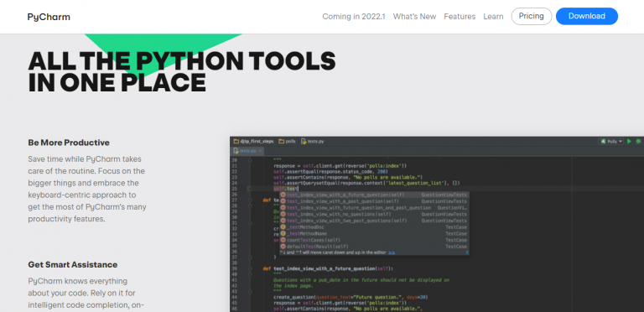This screenshot has height=312, width=644.
Task: Open the Learn nav link
Action: point(493,17)
